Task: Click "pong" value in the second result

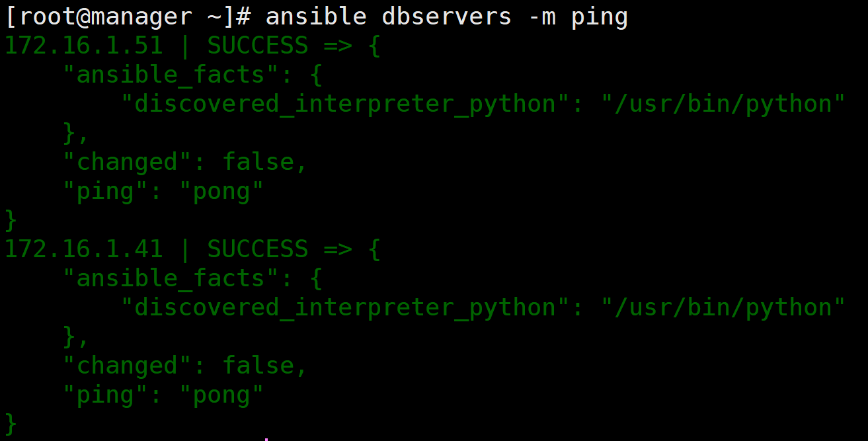Action: coord(221,395)
